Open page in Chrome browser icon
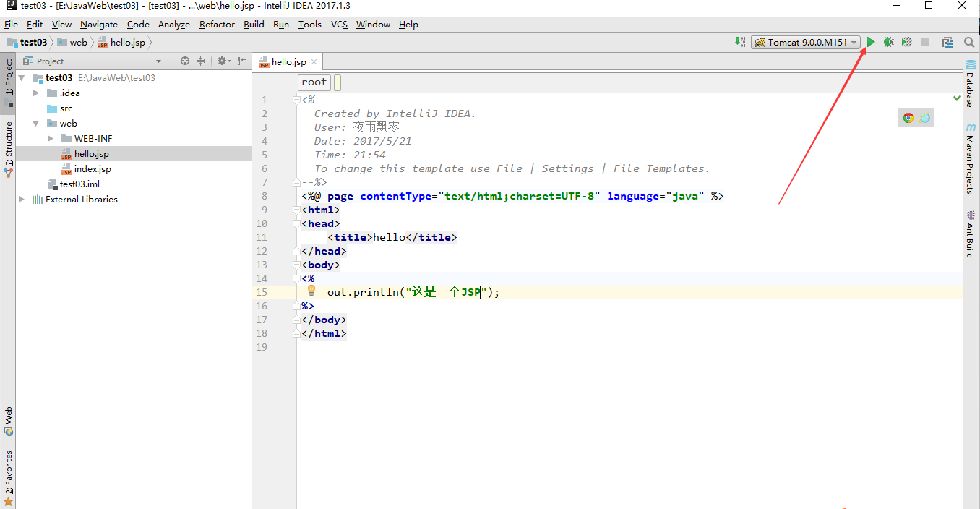Image resolution: width=980 pixels, height=509 pixels. point(908,118)
